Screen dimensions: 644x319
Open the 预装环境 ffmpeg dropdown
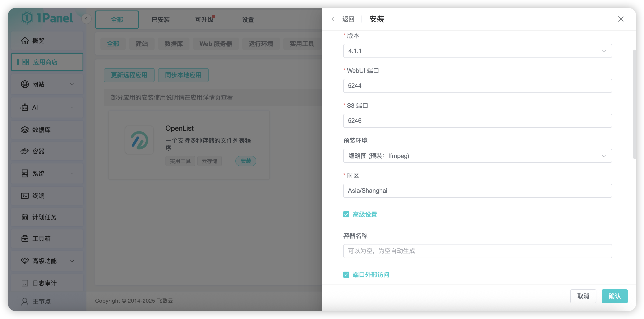[477, 156]
